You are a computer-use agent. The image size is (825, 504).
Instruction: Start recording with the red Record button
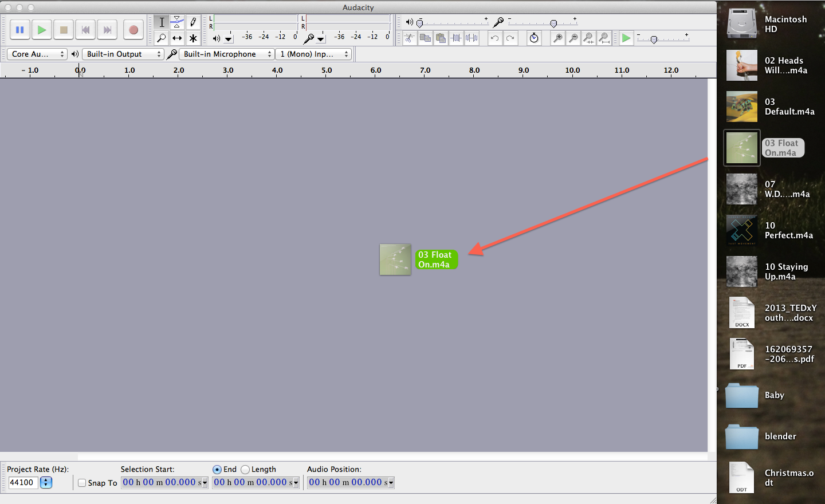point(133,30)
